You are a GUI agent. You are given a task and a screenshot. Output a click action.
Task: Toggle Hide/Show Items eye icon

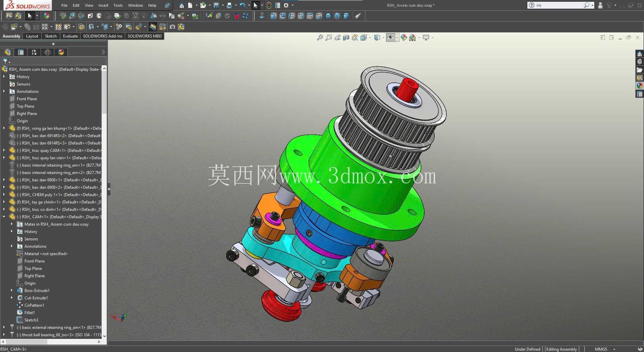click(390, 38)
